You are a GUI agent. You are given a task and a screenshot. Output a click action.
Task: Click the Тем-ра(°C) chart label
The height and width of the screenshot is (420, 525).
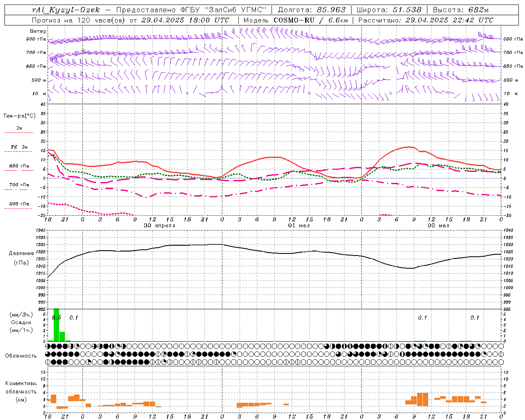[19, 116]
